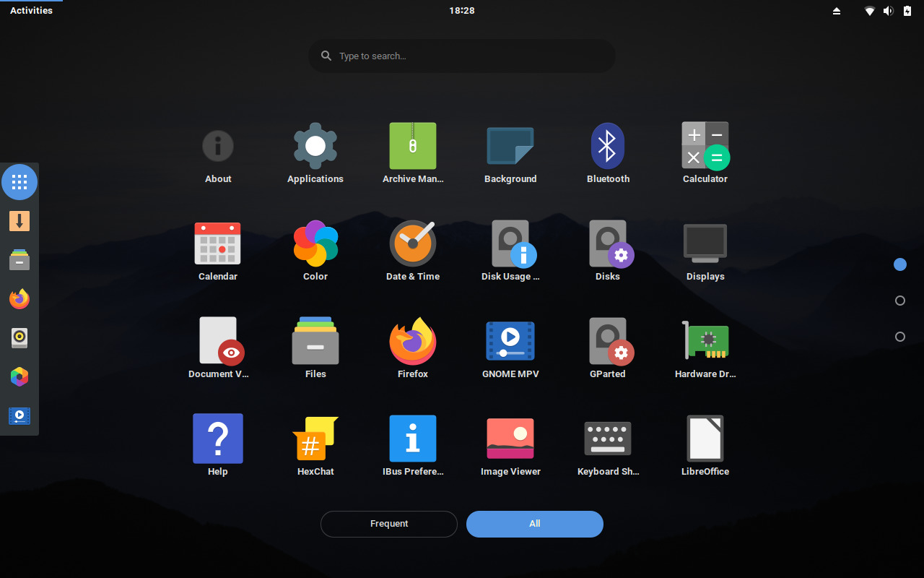The image size is (924, 578).
Task: Switch to the Frequent apps tab
Action: point(388,524)
